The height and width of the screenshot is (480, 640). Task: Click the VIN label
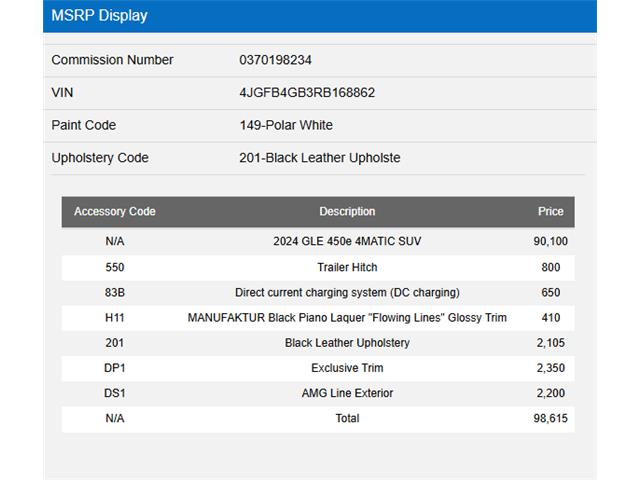(x=62, y=93)
